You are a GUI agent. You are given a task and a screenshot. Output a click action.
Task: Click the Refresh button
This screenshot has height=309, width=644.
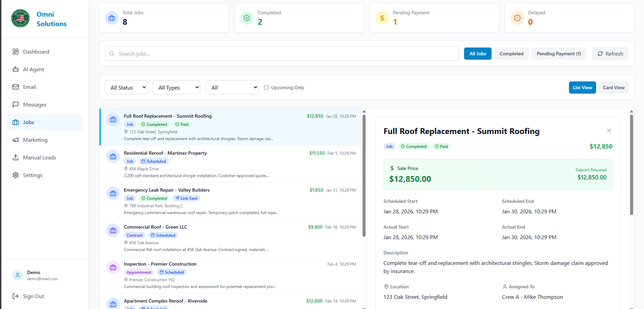click(x=610, y=54)
